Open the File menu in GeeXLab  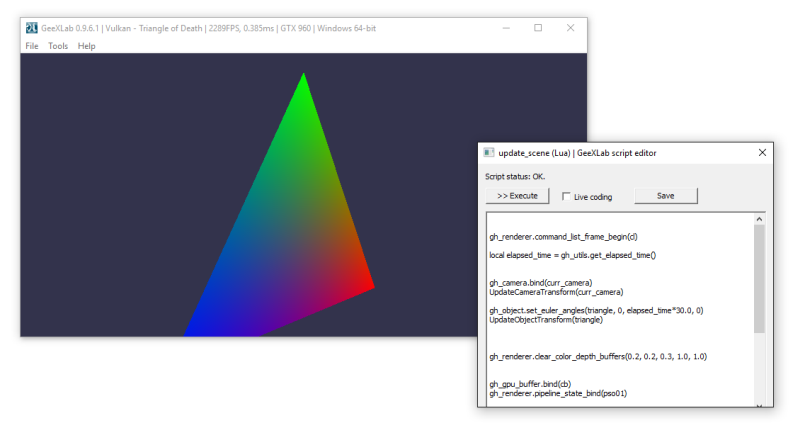pyautogui.click(x=32, y=46)
